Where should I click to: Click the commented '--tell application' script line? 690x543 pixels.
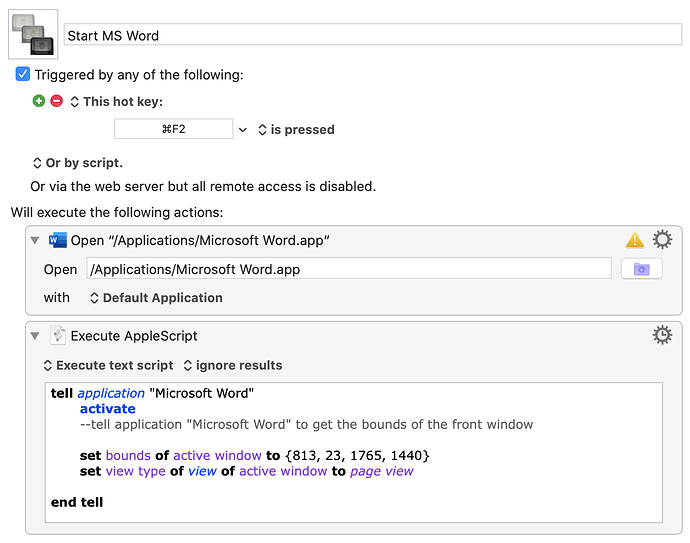[x=306, y=425]
